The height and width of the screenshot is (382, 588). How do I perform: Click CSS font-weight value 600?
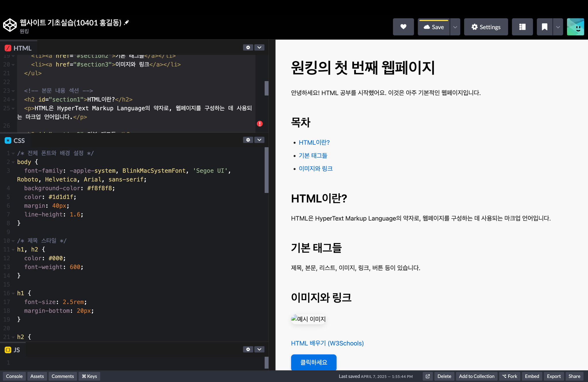pyautogui.click(x=75, y=267)
